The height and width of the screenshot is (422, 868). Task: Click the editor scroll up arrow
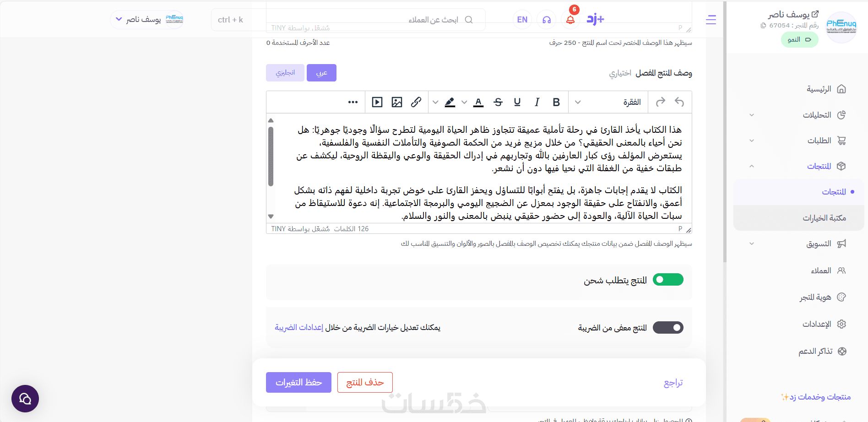point(271,120)
